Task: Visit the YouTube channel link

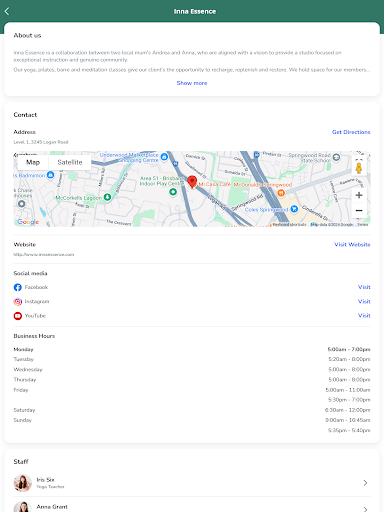Action: [364, 315]
